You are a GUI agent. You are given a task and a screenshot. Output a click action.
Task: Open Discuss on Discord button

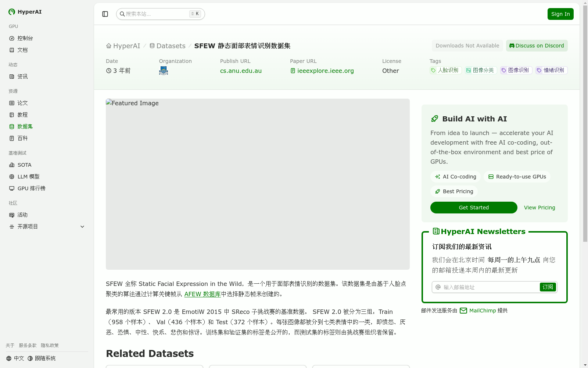point(537,46)
